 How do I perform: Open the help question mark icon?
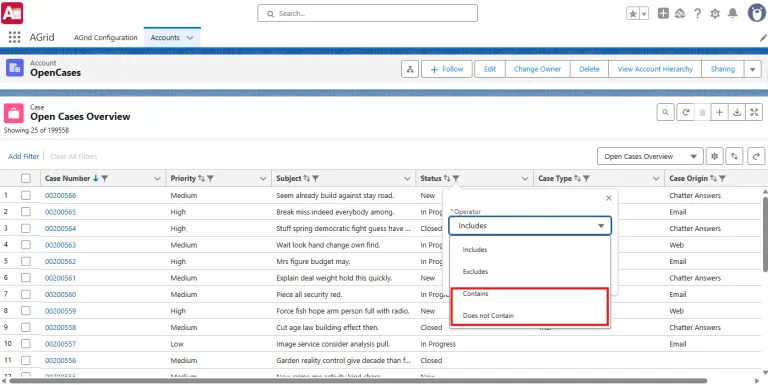tap(697, 14)
